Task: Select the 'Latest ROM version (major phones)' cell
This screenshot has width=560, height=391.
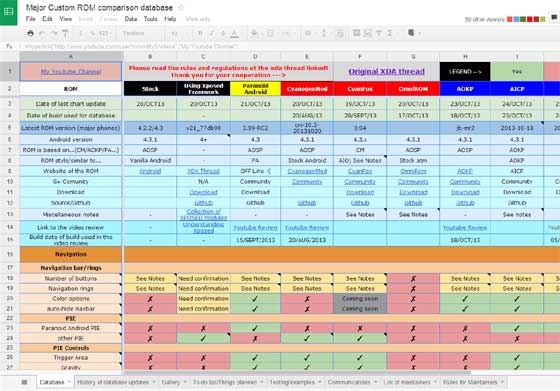Action: tap(71, 128)
